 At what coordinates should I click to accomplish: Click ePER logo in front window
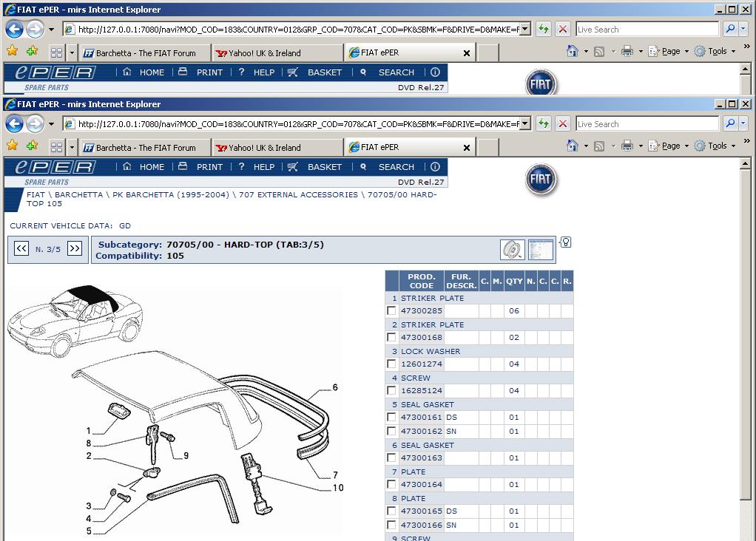click(x=55, y=168)
